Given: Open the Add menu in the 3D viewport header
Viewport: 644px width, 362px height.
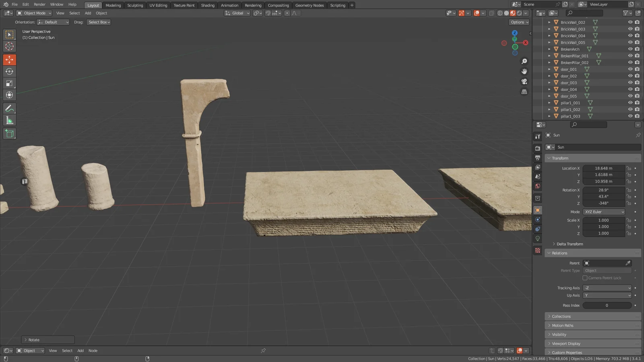Looking at the screenshot, I should tap(88, 13).
